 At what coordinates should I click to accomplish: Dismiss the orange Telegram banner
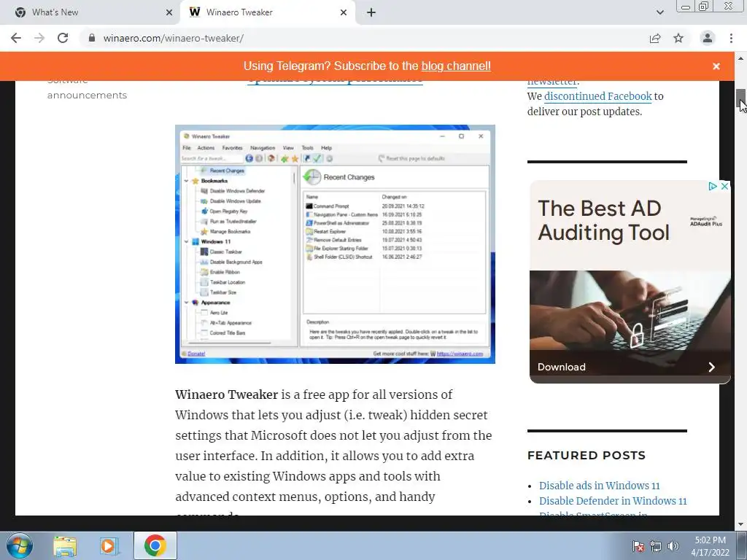(716, 66)
